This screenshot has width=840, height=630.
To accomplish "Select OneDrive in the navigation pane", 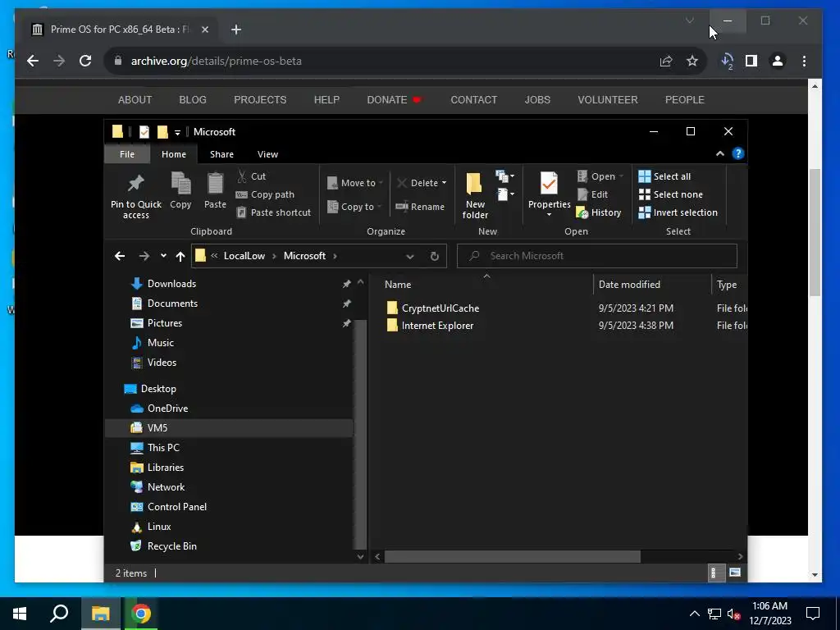I will click(x=167, y=409).
